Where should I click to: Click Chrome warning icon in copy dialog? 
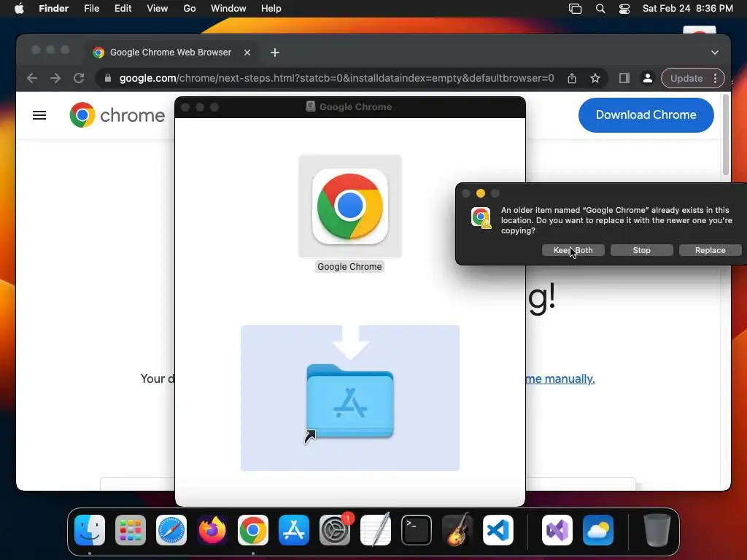tap(481, 218)
